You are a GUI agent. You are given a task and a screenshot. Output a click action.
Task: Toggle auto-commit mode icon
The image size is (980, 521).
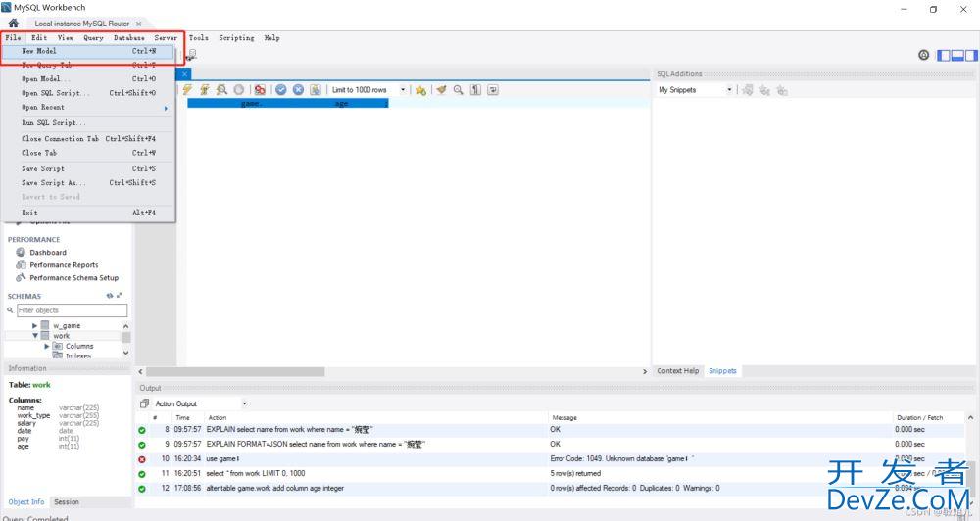click(x=316, y=90)
